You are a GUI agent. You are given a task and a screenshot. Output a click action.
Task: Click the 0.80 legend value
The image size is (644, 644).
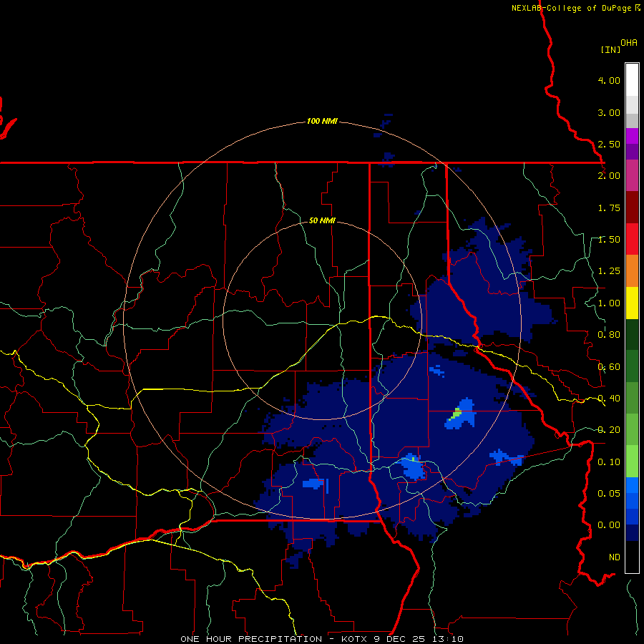(609, 335)
